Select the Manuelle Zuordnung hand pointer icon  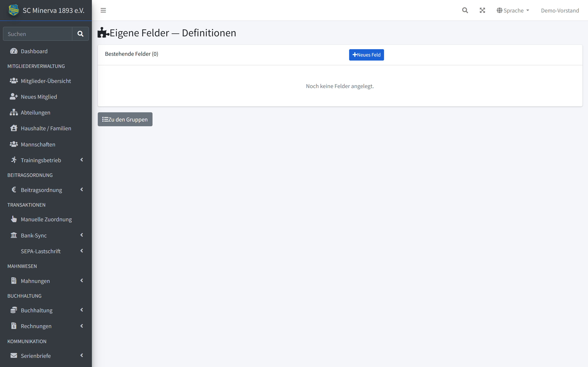[14, 219]
